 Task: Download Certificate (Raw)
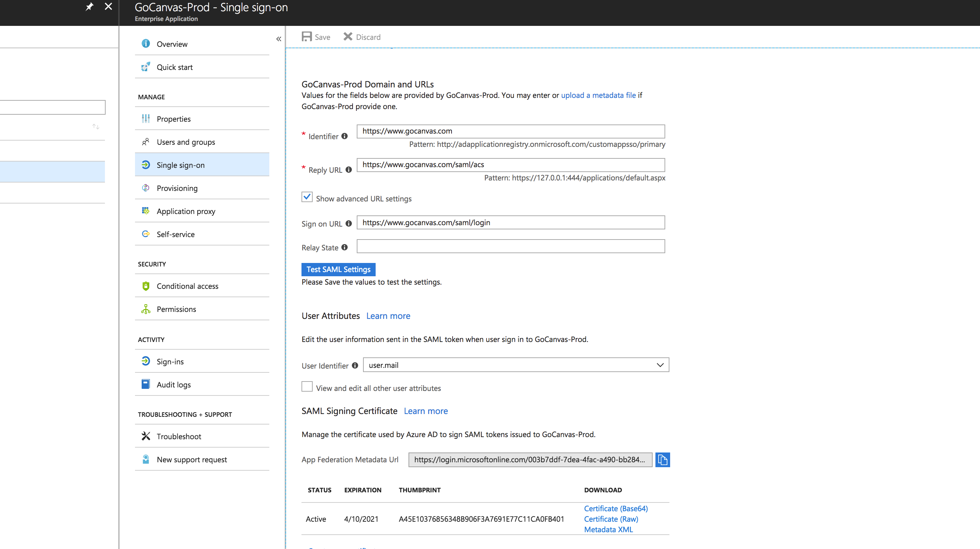click(x=611, y=519)
